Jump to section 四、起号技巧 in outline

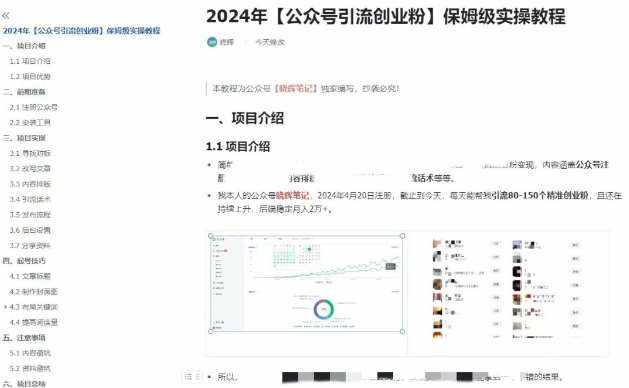tap(24, 261)
